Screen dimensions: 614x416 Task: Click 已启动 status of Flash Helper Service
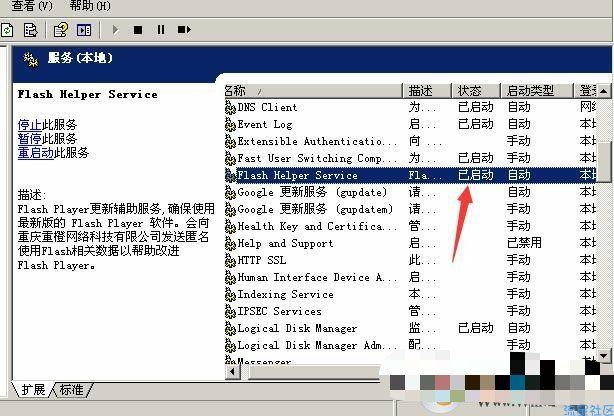click(476, 175)
